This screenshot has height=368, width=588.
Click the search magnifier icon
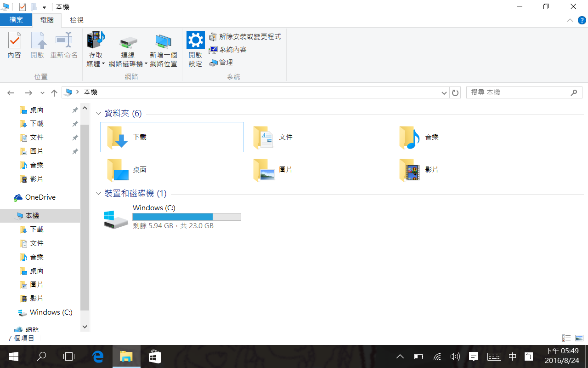pyautogui.click(x=574, y=92)
